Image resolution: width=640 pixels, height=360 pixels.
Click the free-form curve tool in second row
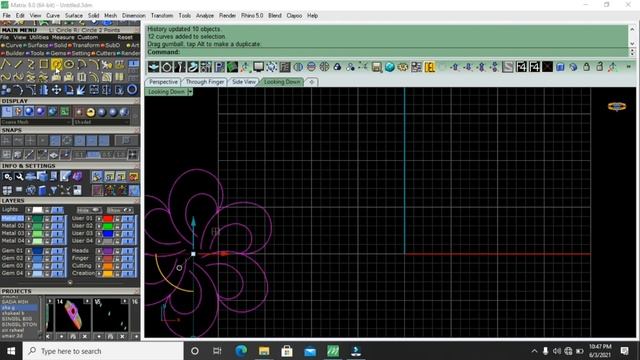pos(6,77)
